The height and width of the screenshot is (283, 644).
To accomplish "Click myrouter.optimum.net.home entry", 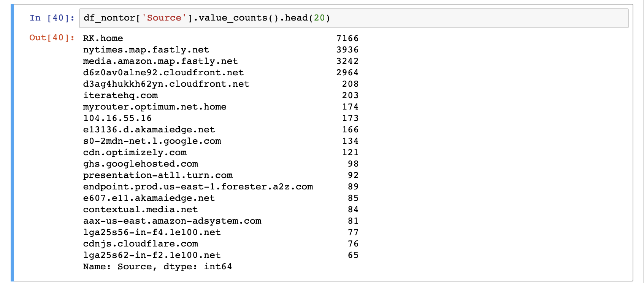I will point(155,107).
